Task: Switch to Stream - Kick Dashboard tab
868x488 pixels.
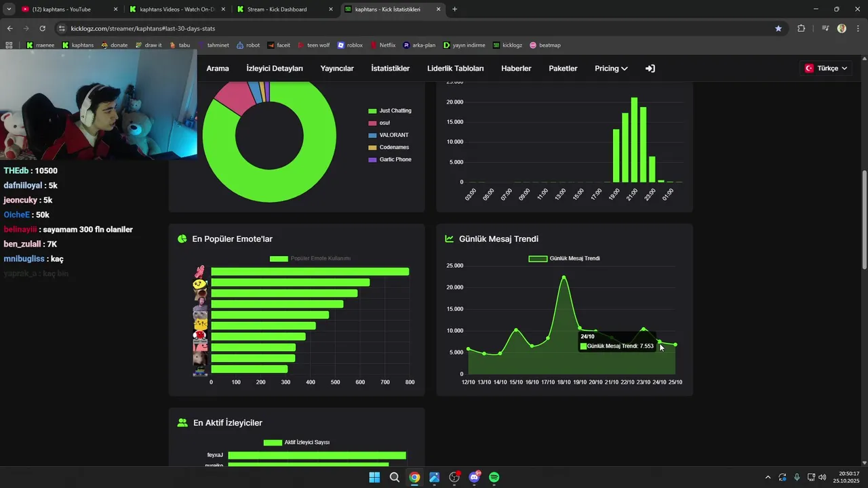Action: click(285, 9)
